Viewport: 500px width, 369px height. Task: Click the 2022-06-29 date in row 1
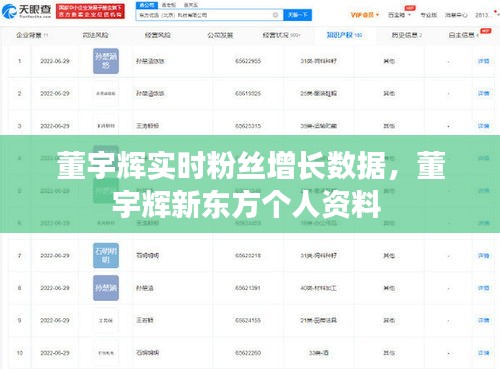(x=55, y=61)
